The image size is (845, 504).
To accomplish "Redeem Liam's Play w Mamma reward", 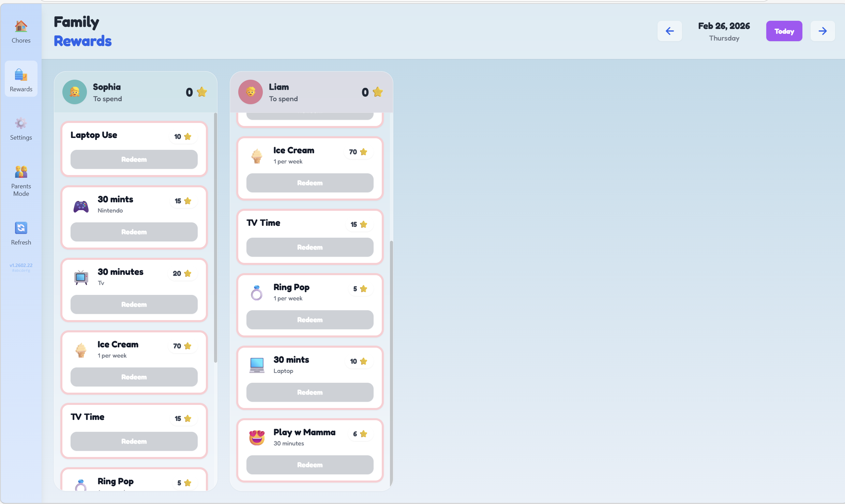I will click(310, 465).
